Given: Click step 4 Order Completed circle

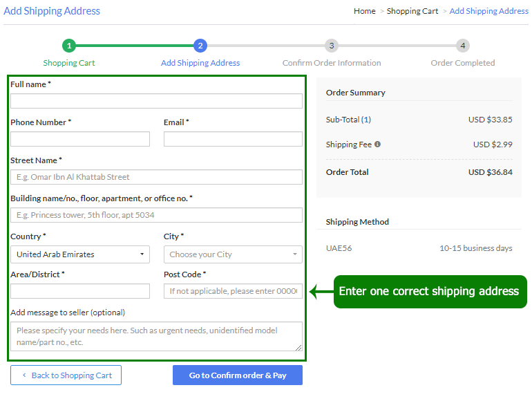Looking at the screenshot, I should tap(463, 46).
